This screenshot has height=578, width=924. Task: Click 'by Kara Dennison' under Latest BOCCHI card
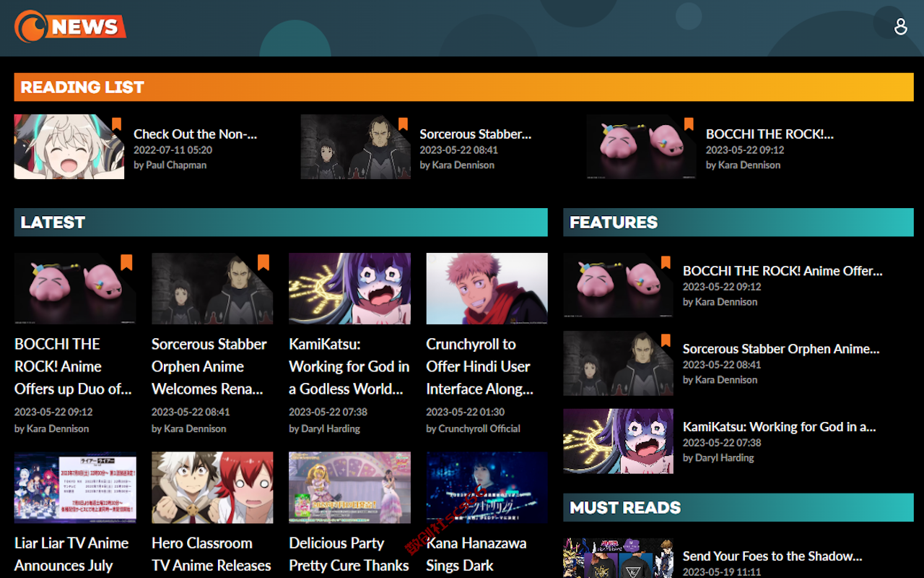51,428
